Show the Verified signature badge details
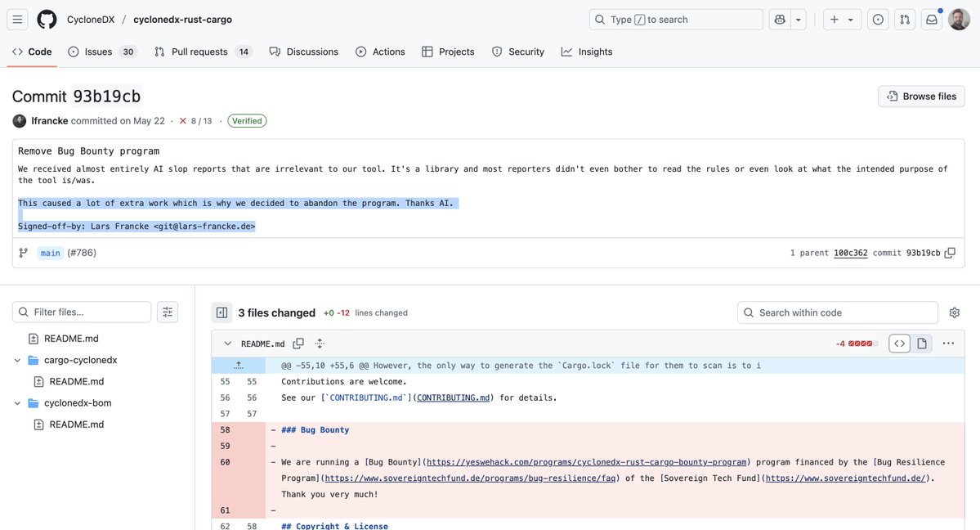This screenshot has width=980, height=530. pyautogui.click(x=247, y=121)
